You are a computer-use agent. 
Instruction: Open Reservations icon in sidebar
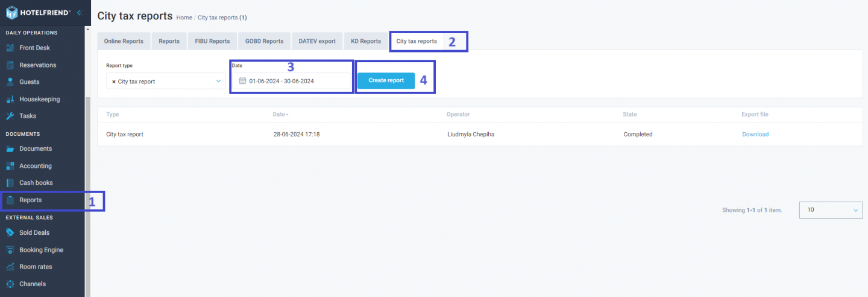click(10, 65)
